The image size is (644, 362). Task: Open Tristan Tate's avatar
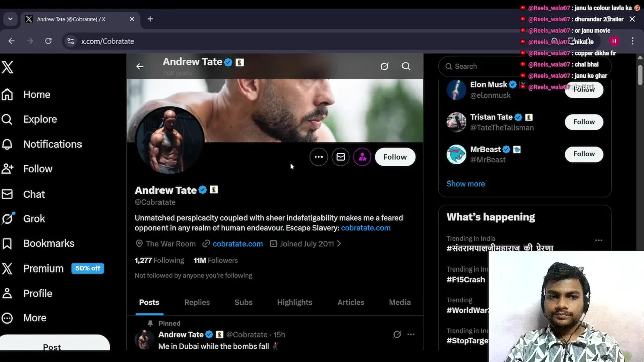(x=456, y=122)
